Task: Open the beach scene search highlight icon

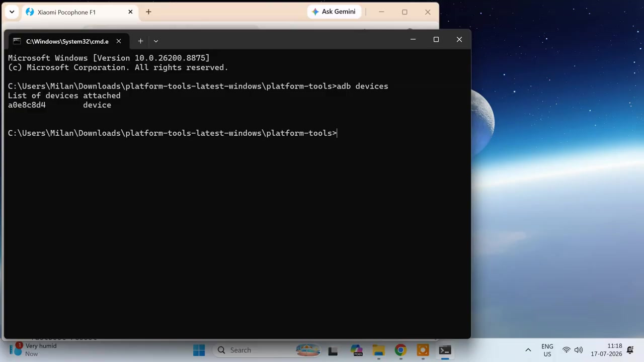Action: [308, 350]
